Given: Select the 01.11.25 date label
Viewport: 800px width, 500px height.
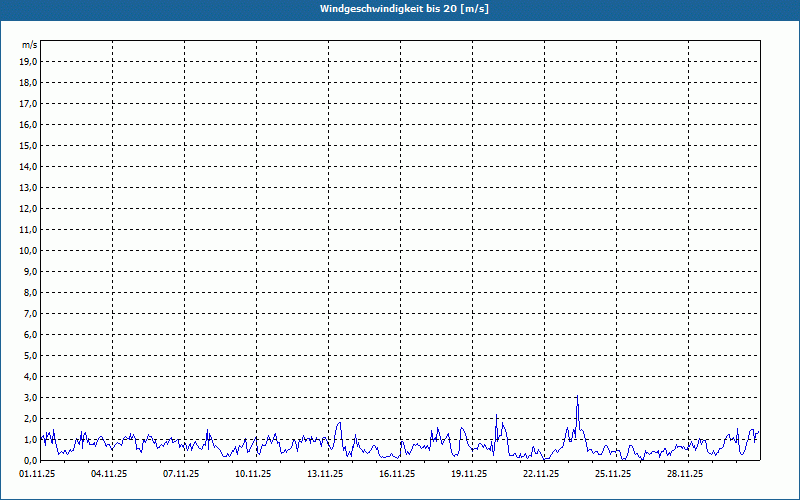Looking at the screenshot, I should pyautogui.click(x=37, y=474).
